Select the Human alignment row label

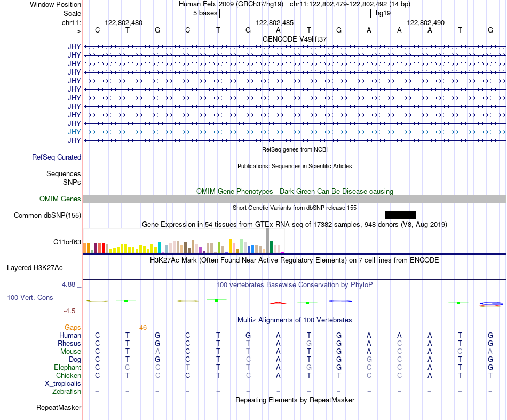70,335
